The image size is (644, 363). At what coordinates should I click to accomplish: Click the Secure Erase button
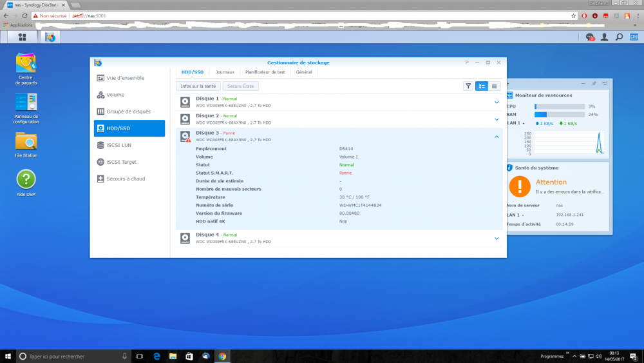(x=241, y=86)
